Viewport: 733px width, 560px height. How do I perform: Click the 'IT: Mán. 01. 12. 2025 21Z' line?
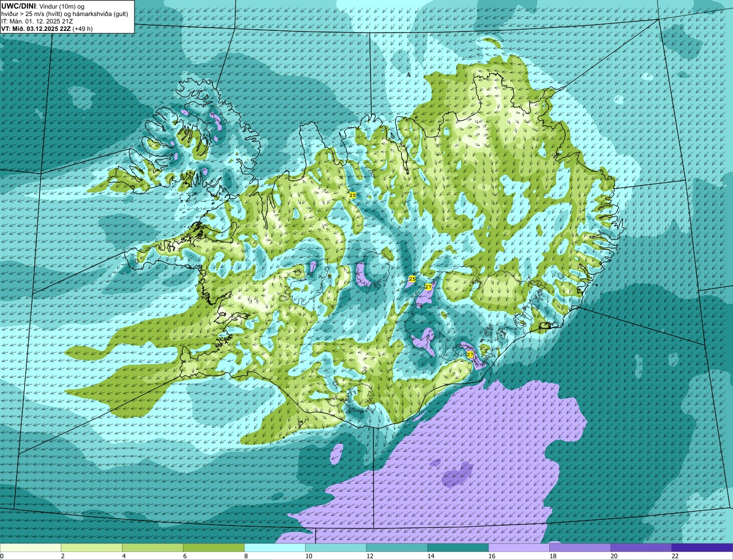[x=37, y=21]
